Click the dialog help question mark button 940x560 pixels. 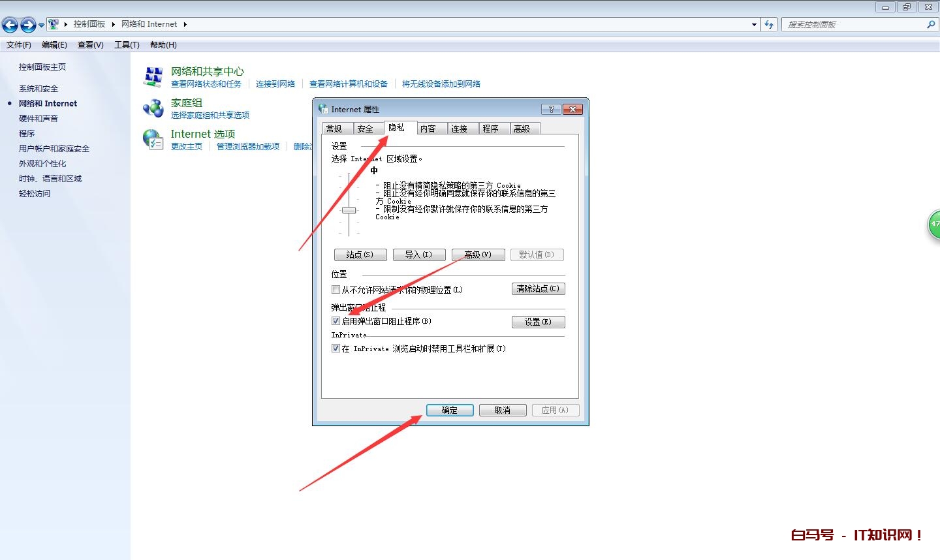click(552, 109)
